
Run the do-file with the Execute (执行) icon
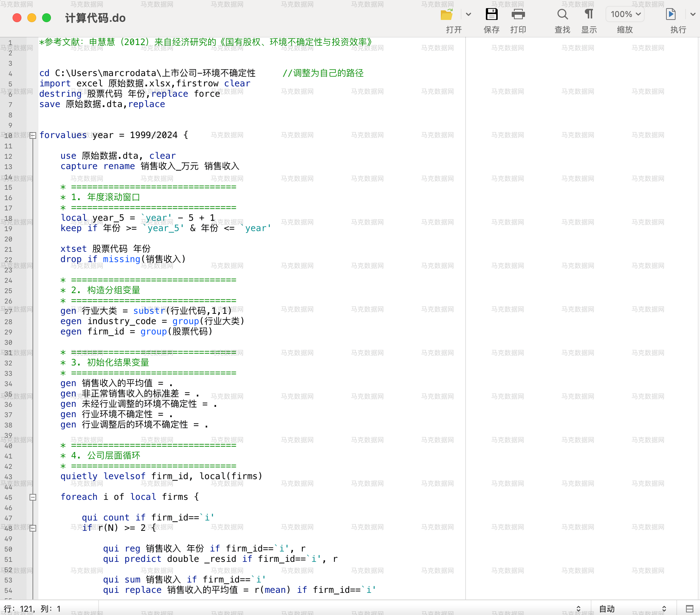(670, 15)
